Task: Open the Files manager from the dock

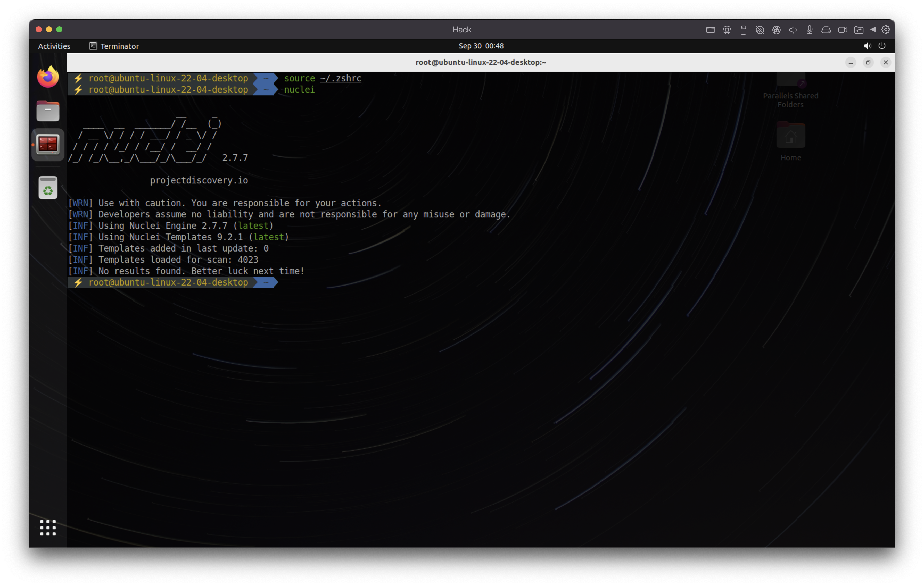Action: tap(48, 111)
